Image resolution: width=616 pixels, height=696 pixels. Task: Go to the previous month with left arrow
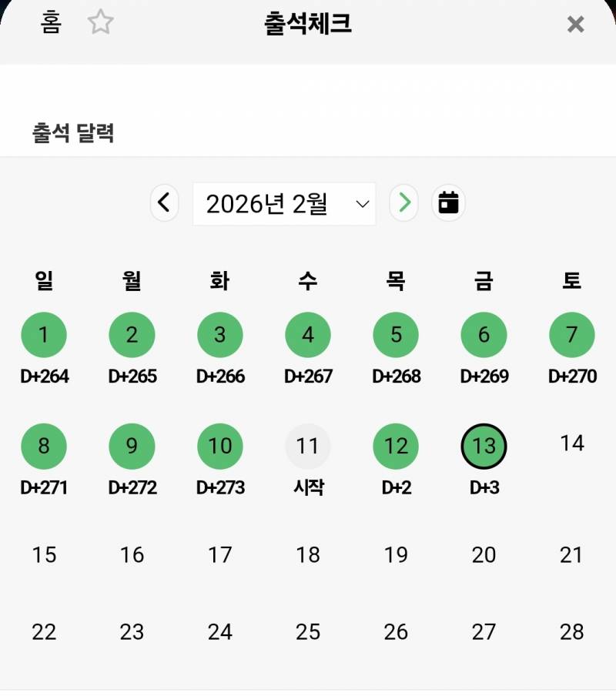tap(164, 202)
